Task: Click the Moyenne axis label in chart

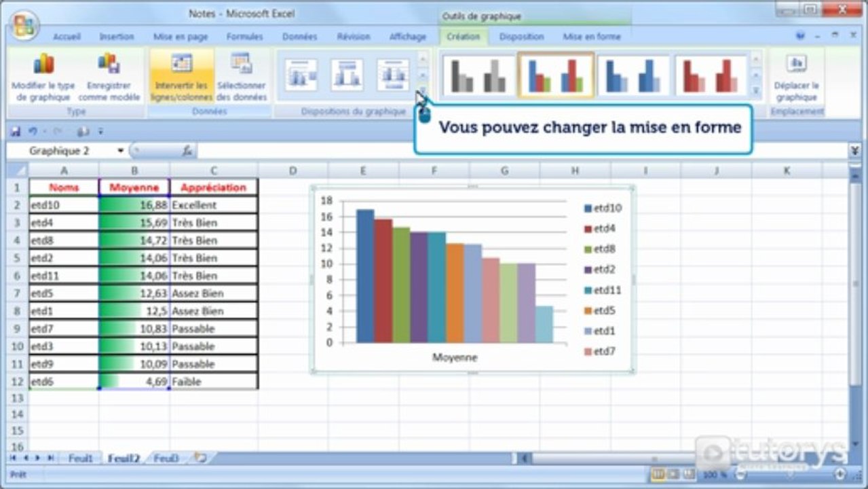Action: coord(454,357)
